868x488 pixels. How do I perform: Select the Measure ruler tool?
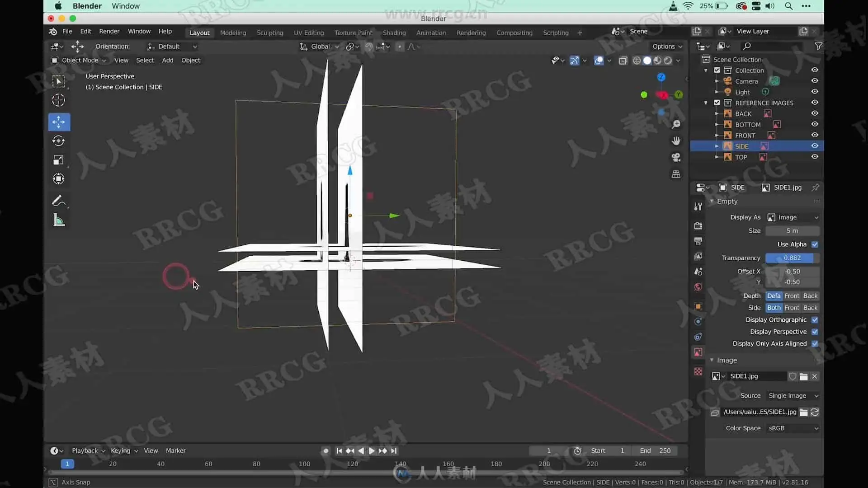coord(59,221)
